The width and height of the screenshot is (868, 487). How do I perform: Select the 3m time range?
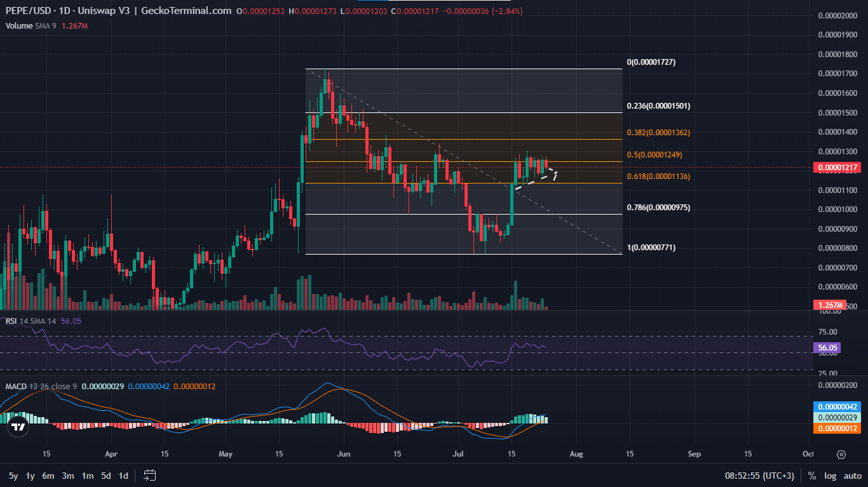68,476
